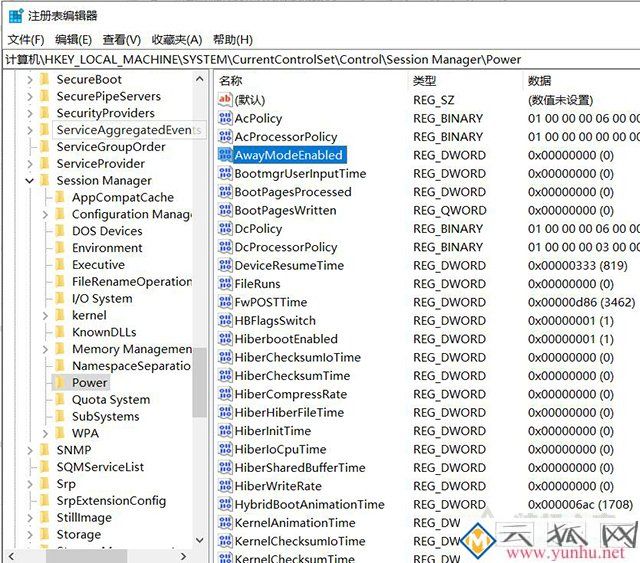Select the KnownDLLs folder icon
The height and width of the screenshot is (563, 640).
coord(60,332)
